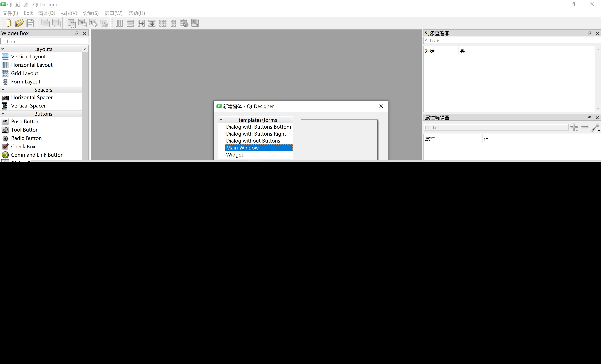This screenshot has height=364, width=601.
Task: Select Dialog with Buttons Right template
Action: [256, 134]
